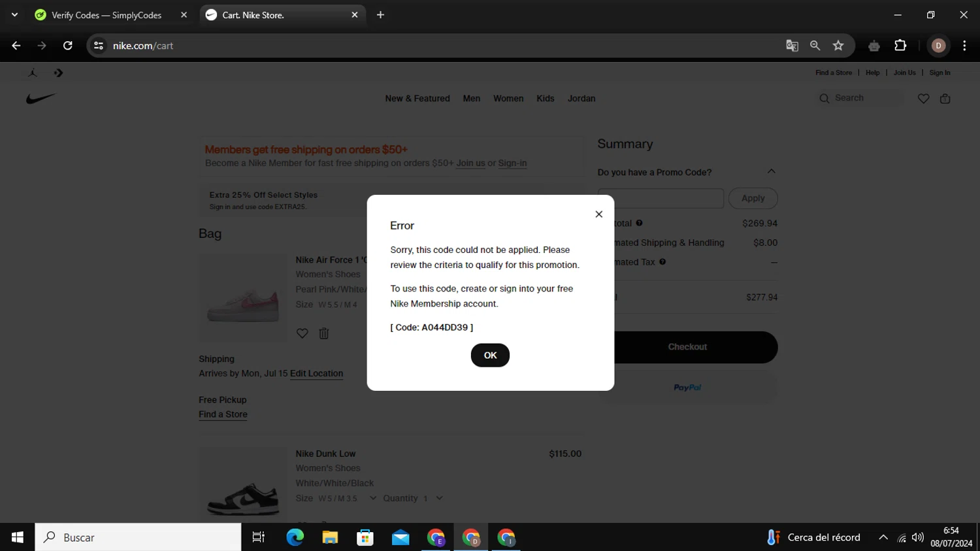Open the Jordan brand logo link
Viewport: 980px width, 551px height.
pos(33,73)
